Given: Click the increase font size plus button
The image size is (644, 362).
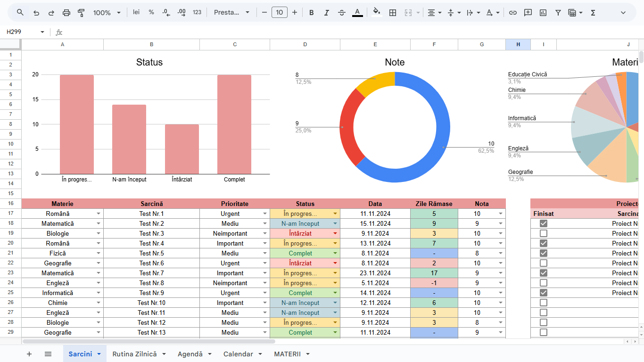Looking at the screenshot, I should (295, 13).
